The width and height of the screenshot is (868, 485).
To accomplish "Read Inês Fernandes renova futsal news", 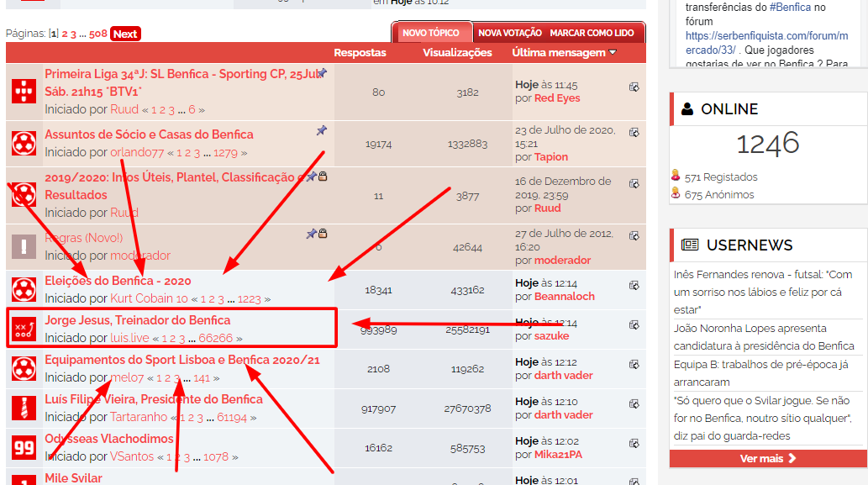I will (x=763, y=292).
